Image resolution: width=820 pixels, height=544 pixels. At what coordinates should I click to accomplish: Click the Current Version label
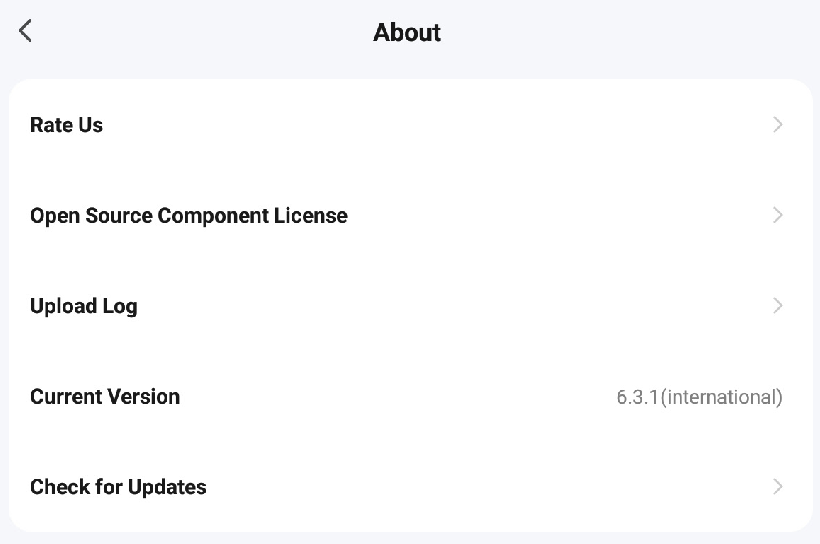coord(105,397)
